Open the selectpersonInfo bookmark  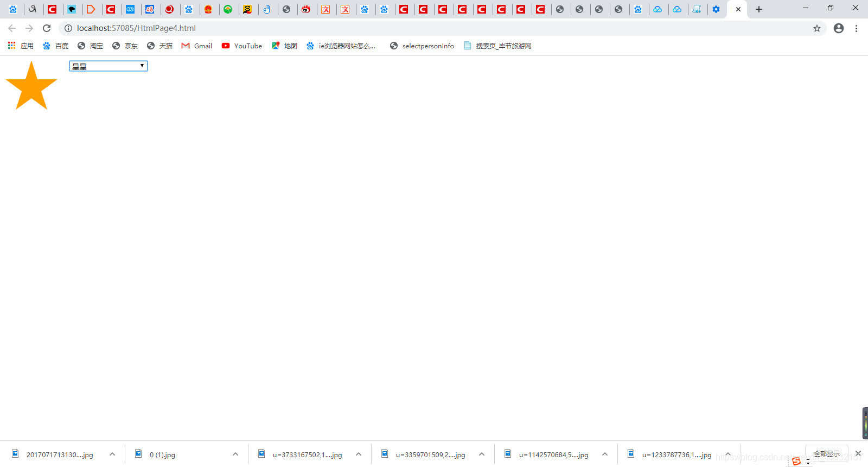pyautogui.click(x=422, y=46)
